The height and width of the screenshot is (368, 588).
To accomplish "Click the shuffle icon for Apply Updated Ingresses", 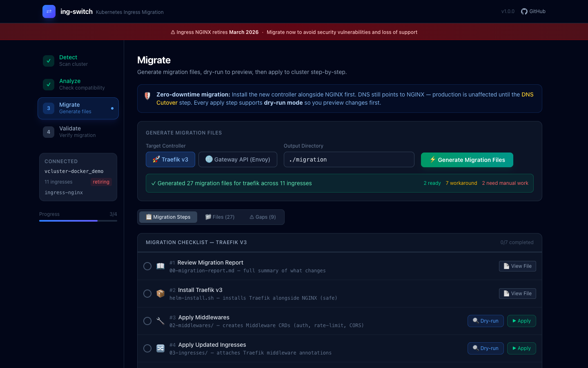I will tap(160, 348).
